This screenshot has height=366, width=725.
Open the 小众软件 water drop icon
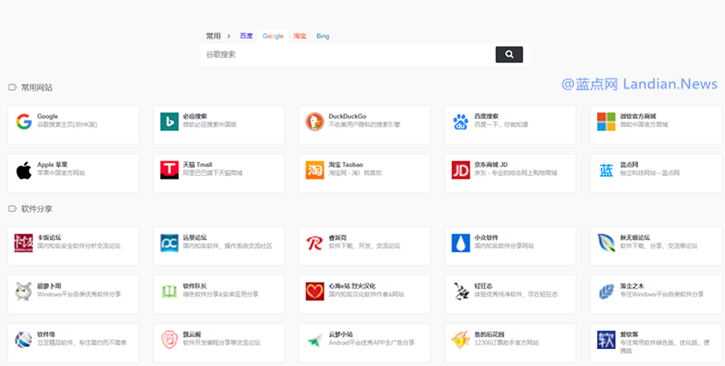coord(461,243)
